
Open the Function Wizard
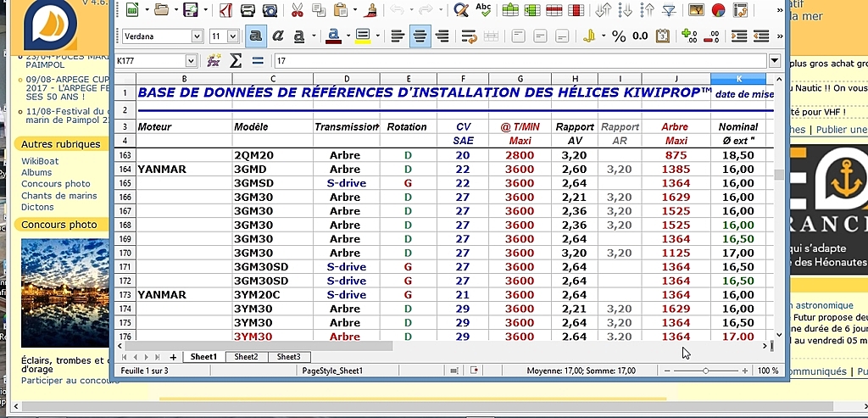coord(214,61)
